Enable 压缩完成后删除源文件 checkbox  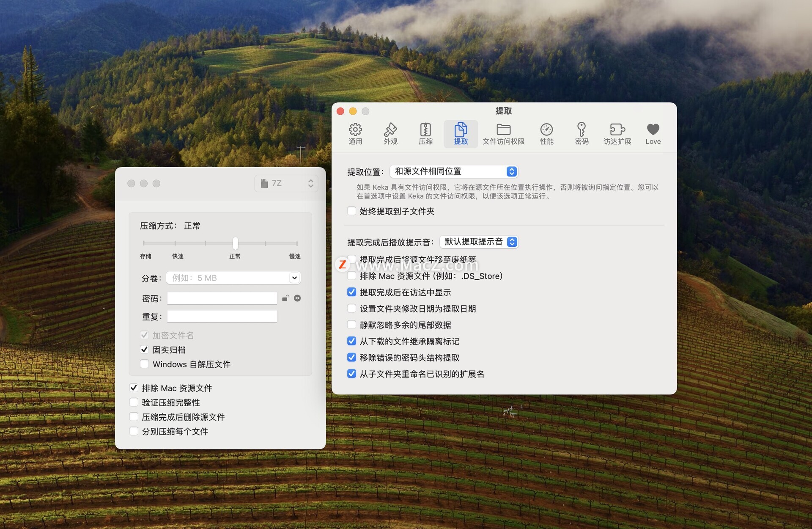pyautogui.click(x=134, y=417)
